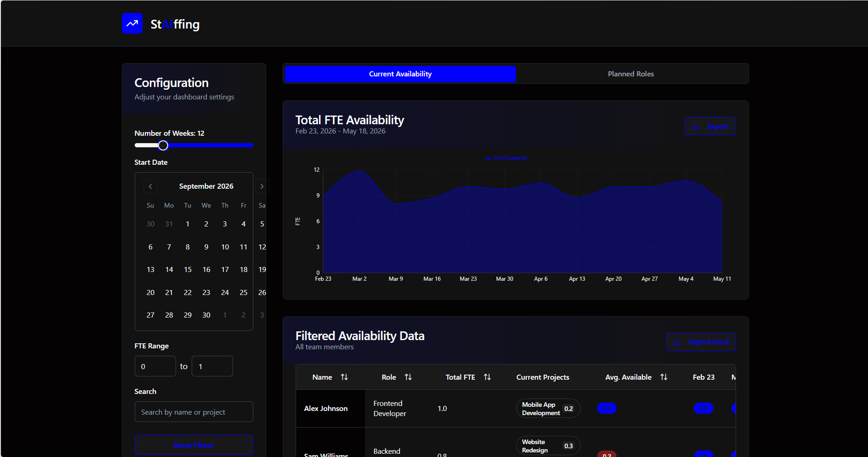Focus the Search by name or project field

194,412
